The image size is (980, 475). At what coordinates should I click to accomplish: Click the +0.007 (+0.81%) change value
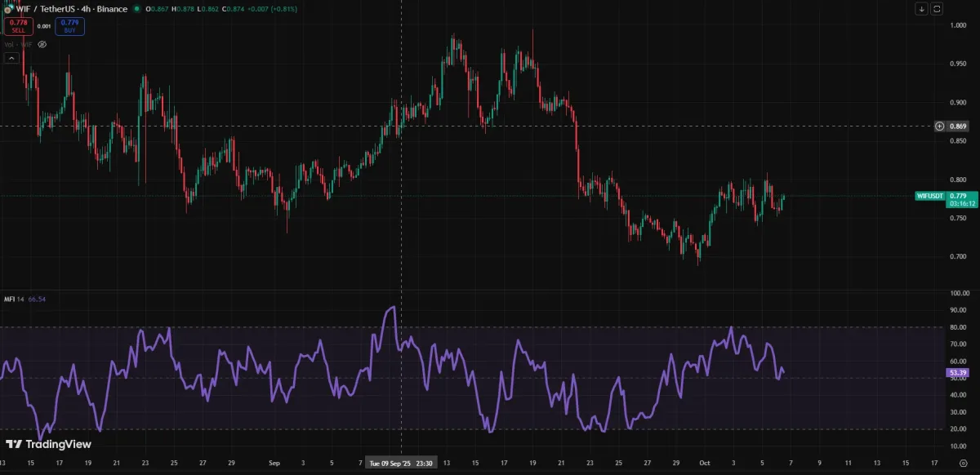(x=274, y=9)
